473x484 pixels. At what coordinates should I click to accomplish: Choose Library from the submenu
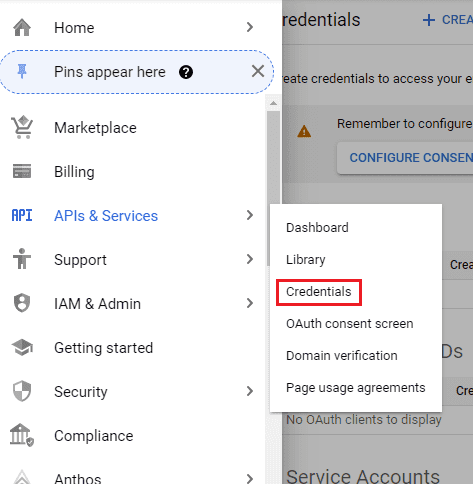point(306,260)
